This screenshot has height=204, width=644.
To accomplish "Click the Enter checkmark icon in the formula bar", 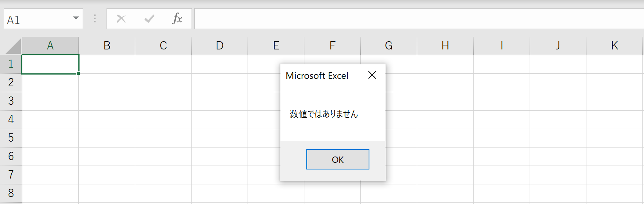I will (x=149, y=18).
